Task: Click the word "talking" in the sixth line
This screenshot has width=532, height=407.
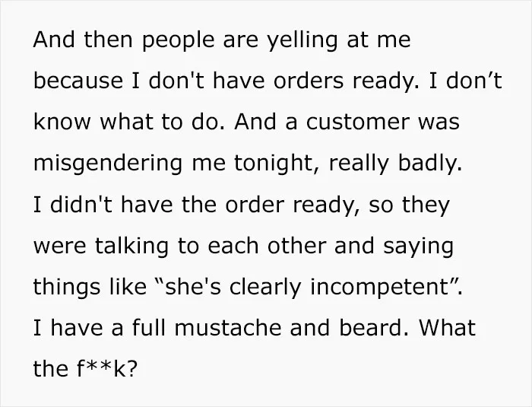Action: click(131, 246)
